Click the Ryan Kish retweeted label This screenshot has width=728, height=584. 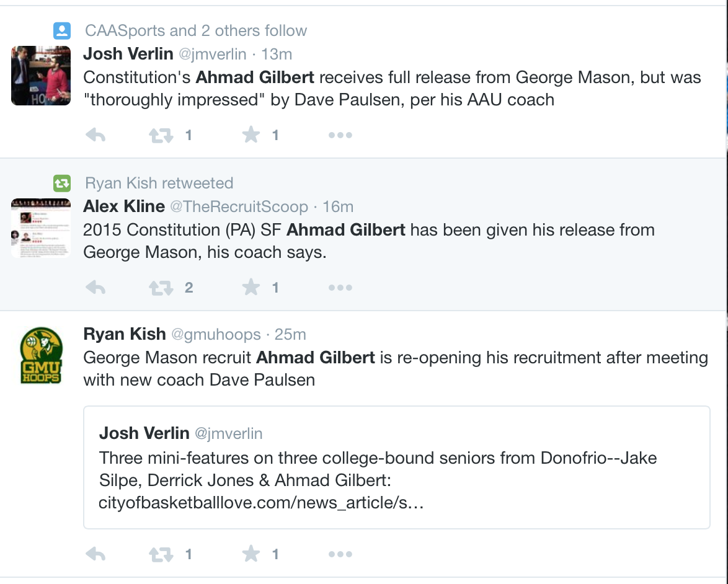(159, 184)
